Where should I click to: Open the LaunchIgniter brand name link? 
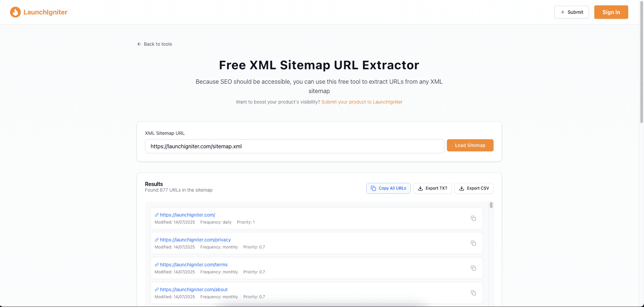(x=45, y=12)
